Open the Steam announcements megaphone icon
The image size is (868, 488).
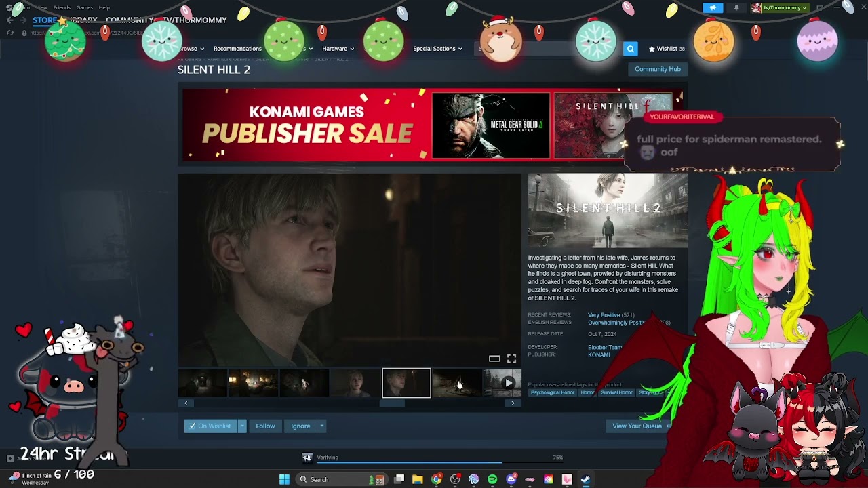713,8
